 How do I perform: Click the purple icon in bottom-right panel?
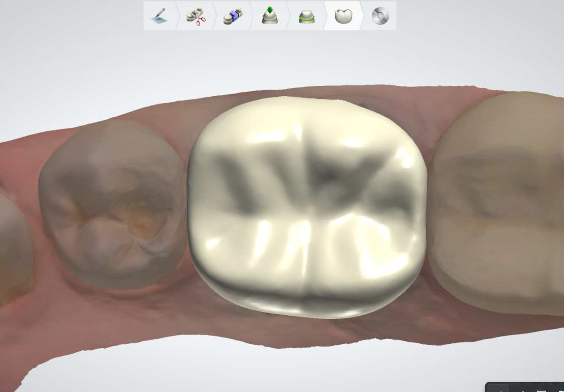pos(500,389)
